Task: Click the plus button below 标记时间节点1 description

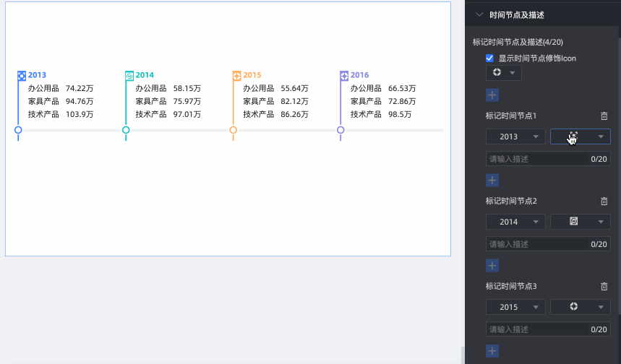Action: pyautogui.click(x=492, y=180)
